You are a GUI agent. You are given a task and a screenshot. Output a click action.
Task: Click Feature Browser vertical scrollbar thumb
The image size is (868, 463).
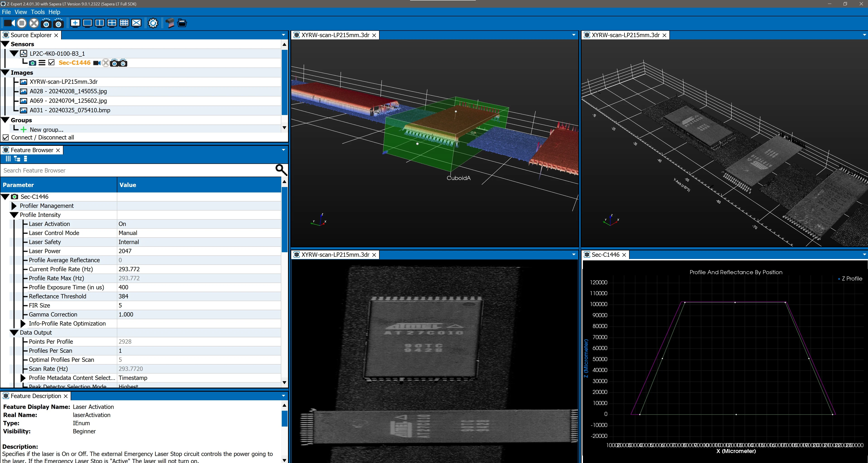tap(284, 220)
